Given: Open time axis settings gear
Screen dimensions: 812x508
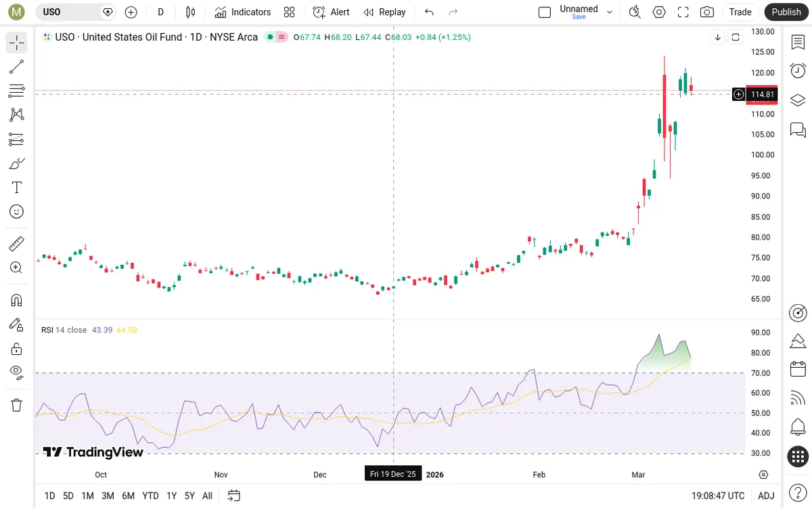Looking at the screenshot, I should 763,474.
